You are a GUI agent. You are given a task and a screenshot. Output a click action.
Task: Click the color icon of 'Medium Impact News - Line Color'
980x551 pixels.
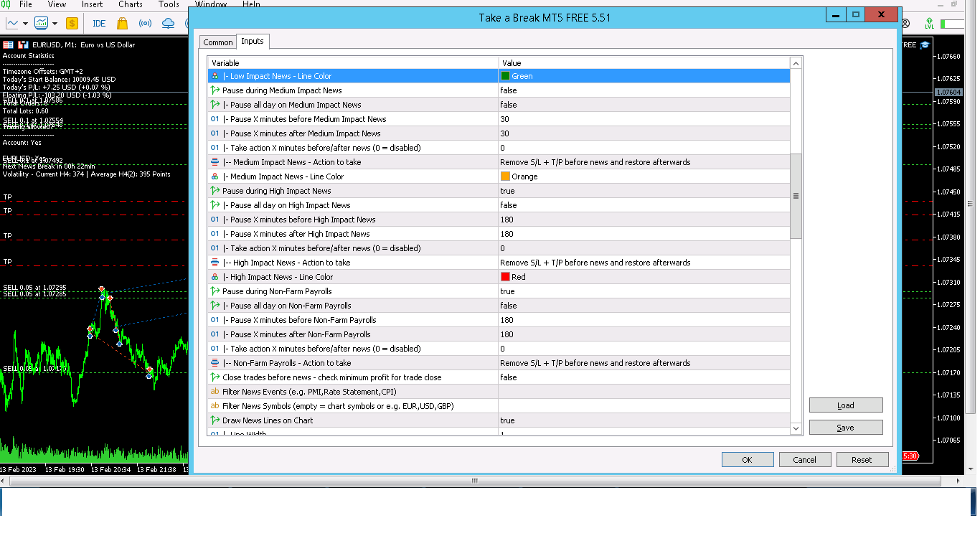point(215,176)
